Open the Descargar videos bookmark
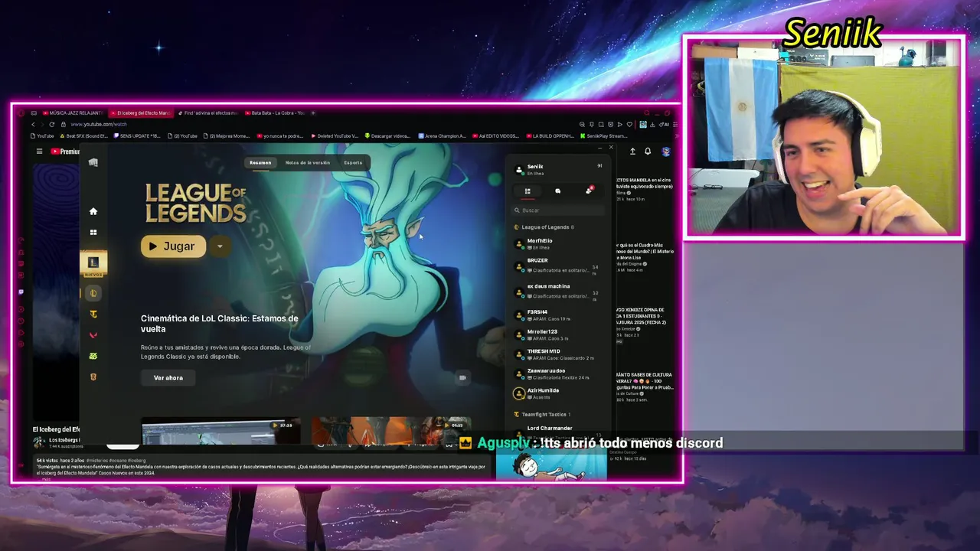Viewport: 980px width, 551px height. [387, 136]
